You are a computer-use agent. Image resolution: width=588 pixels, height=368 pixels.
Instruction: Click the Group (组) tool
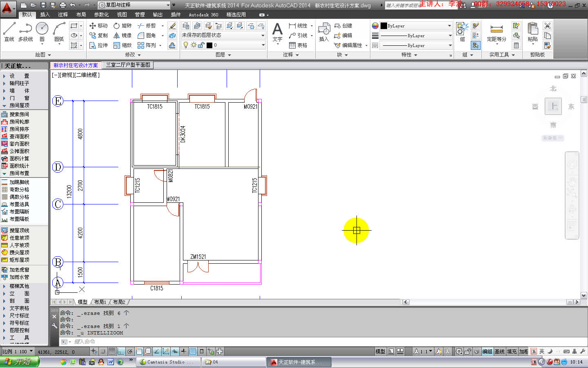tap(462, 32)
